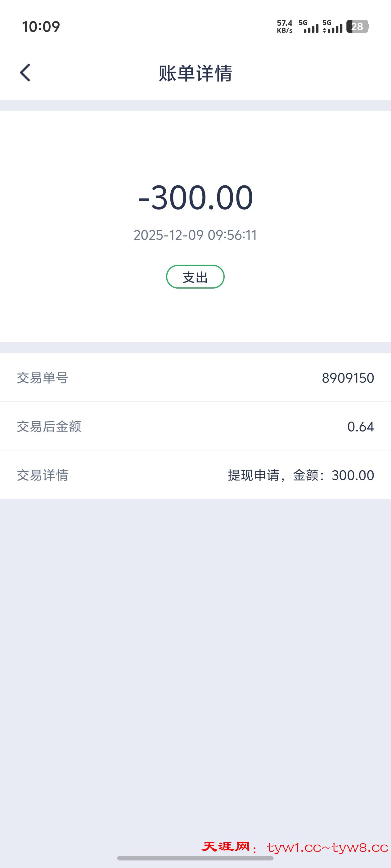Tap the back arrow icon
This screenshot has width=391, height=868.
click(x=25, y=73)
